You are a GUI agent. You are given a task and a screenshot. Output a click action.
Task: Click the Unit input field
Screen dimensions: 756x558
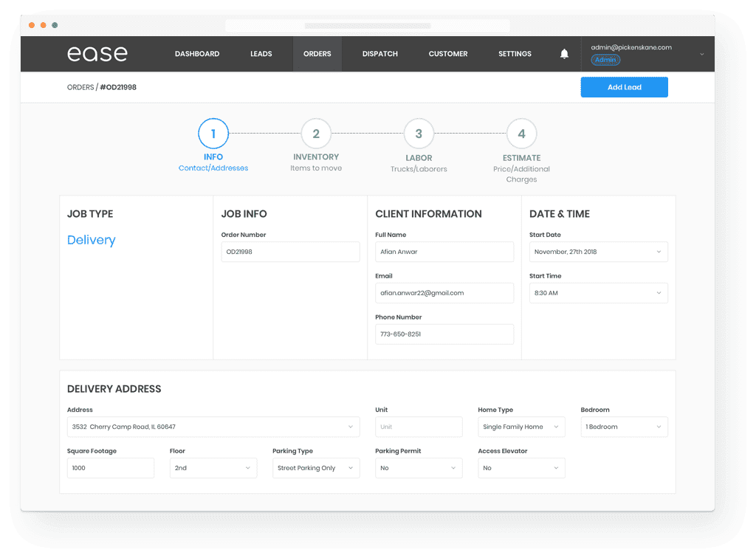tap(419, 427)
